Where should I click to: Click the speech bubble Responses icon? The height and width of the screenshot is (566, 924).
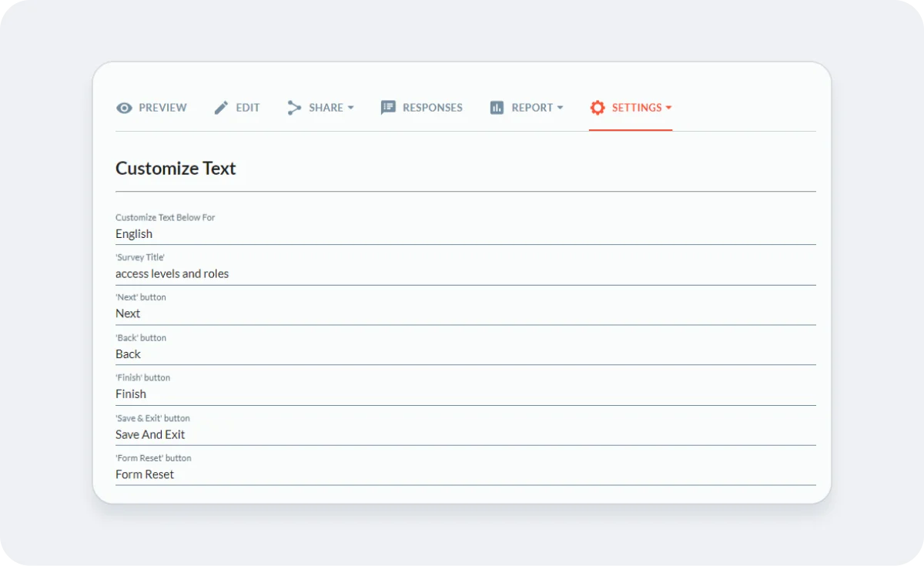click(388, 108)
